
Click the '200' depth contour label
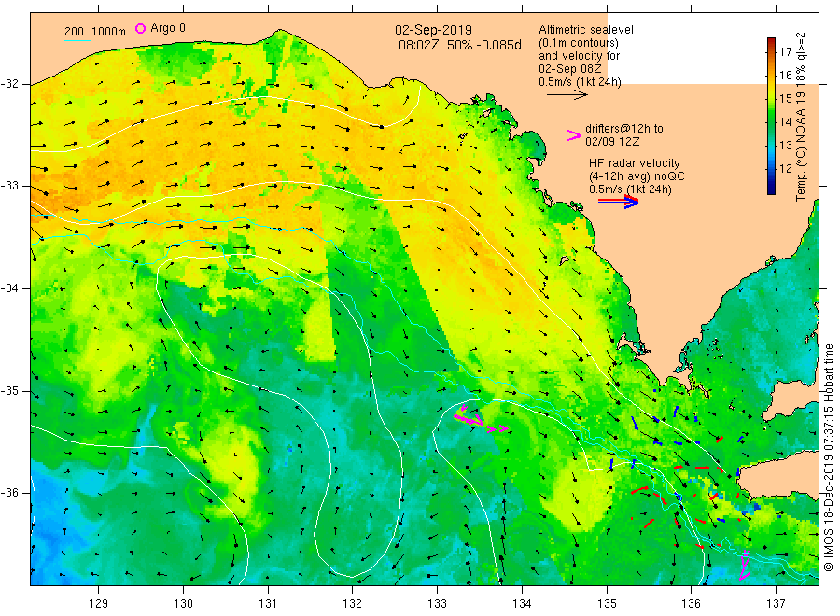[75, 32]
